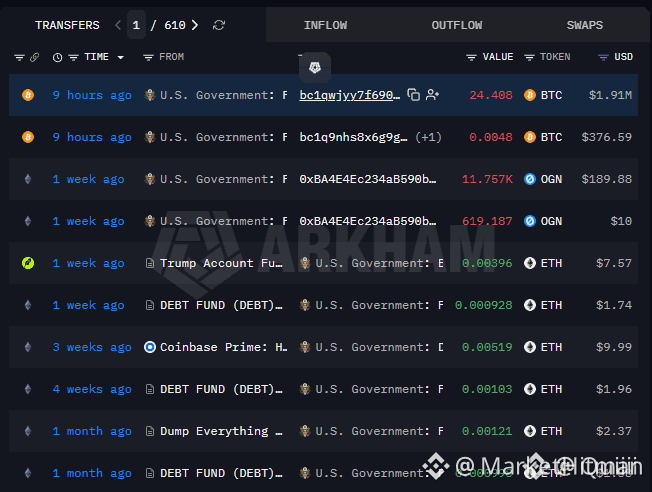652x492 pixels.
Task: Open the FROM column filter
Action: (148, 57)
